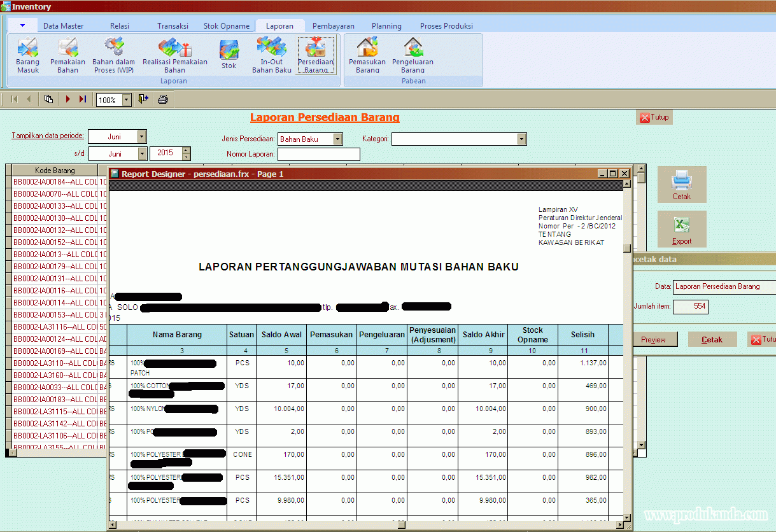Click the Pemakaian Bahan icon
The image size is (776, 532).
point(67,55)
